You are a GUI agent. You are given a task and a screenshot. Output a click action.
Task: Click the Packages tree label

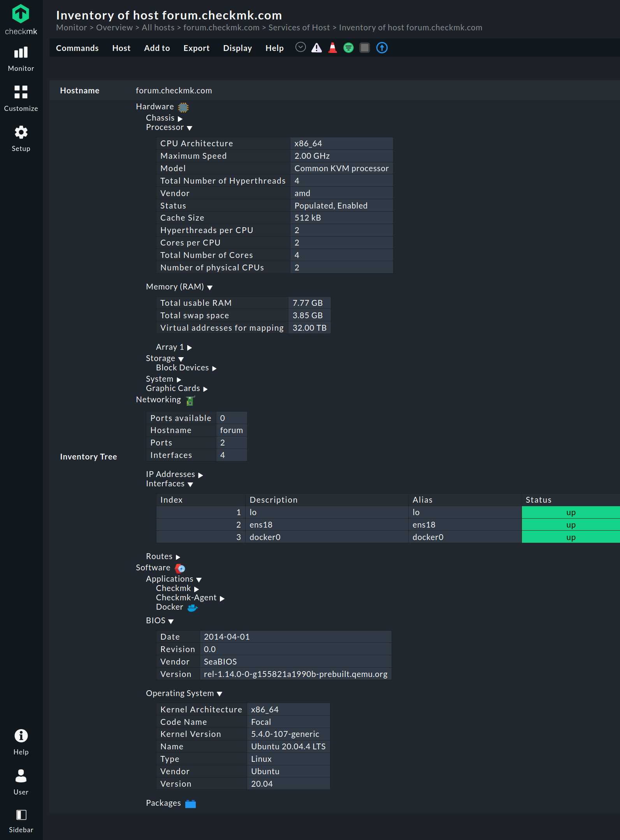(163, 803)
